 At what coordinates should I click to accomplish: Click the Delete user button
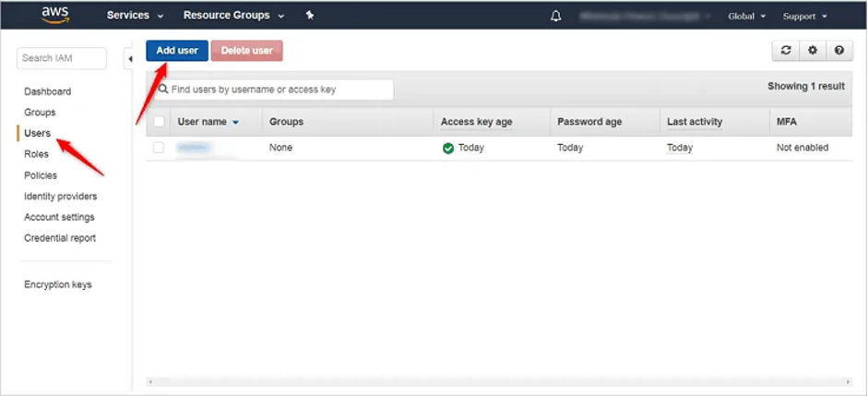pyautogui.click(x=247, y=51)
